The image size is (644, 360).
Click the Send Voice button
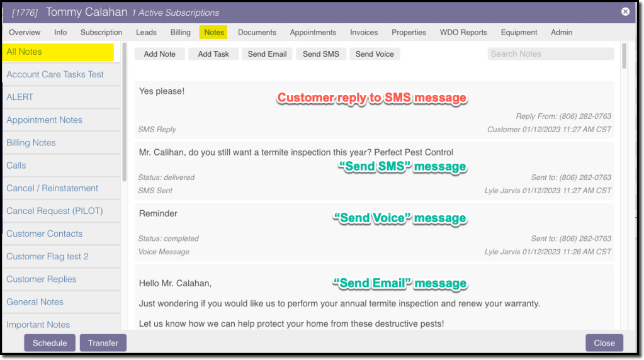[375, 54]
